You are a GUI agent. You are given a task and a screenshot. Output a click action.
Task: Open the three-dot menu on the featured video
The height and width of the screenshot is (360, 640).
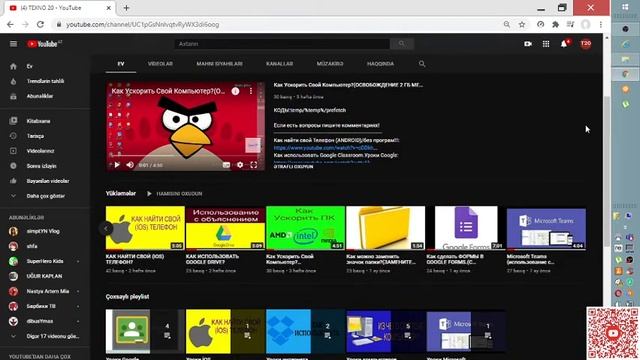[x=251, y=91]
